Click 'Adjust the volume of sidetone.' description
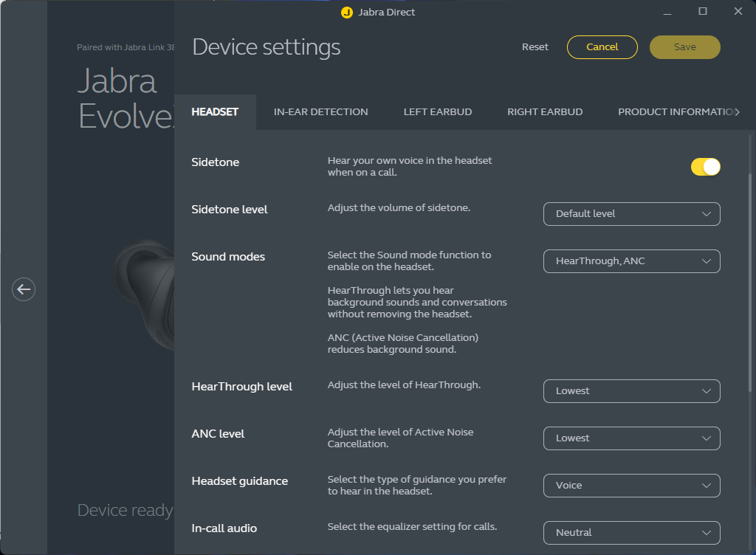The image size is (756, 555). point(399,207)
